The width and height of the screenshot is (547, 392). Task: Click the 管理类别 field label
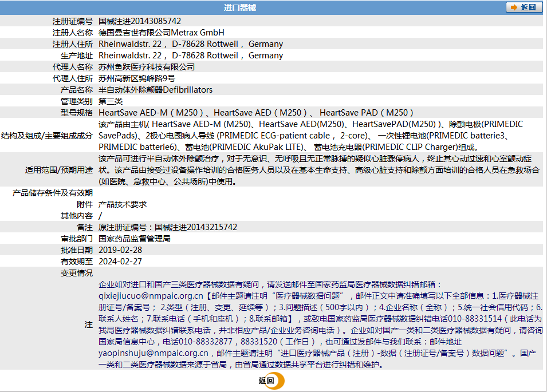click(x=76, y=101)
